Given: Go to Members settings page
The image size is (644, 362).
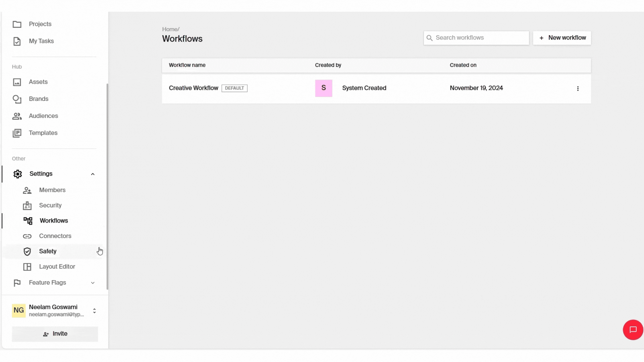Looking at the screenshot, I should tap(52, 190).
